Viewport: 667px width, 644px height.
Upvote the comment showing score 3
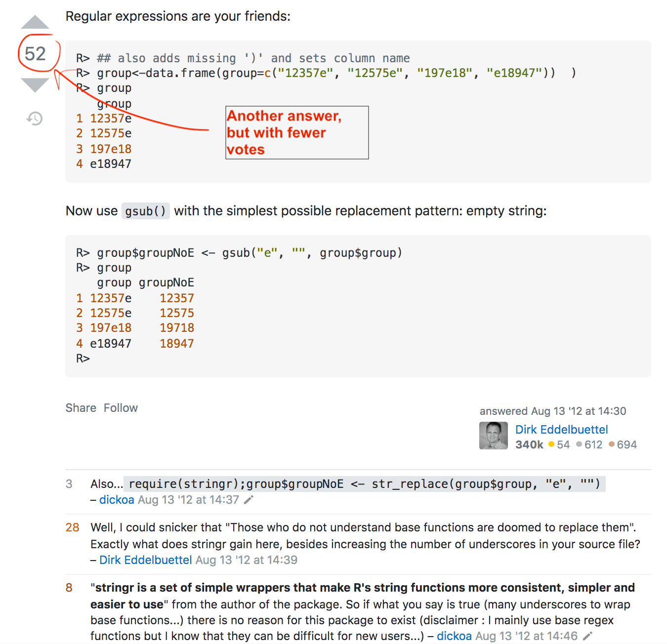[x=69, y=484]
